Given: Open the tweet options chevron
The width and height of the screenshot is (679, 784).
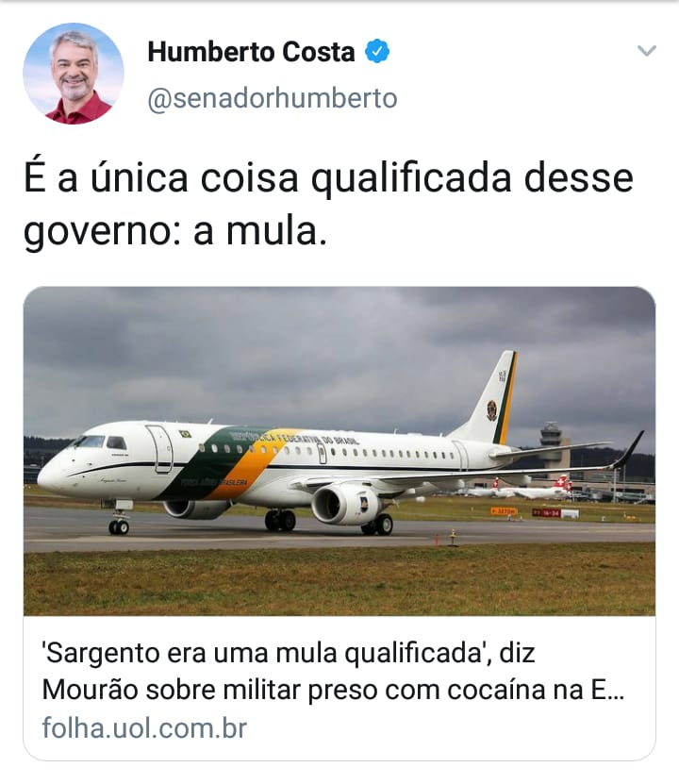Looking at the screenshot, I should coord(647,51).
